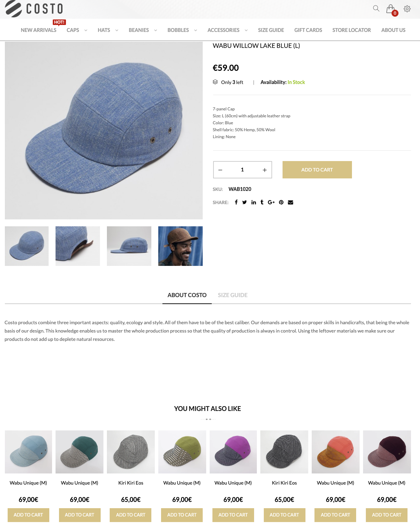Open the search magnifier icon
The width and height of the screenshot is (420, 529).
tap(376, 8)
